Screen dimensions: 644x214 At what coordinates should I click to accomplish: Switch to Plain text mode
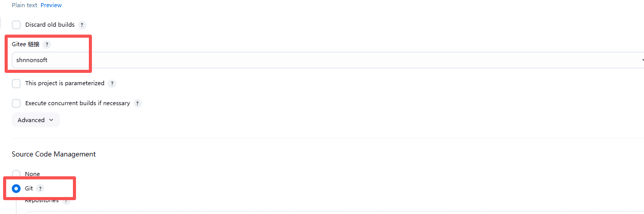pos(24,5)
